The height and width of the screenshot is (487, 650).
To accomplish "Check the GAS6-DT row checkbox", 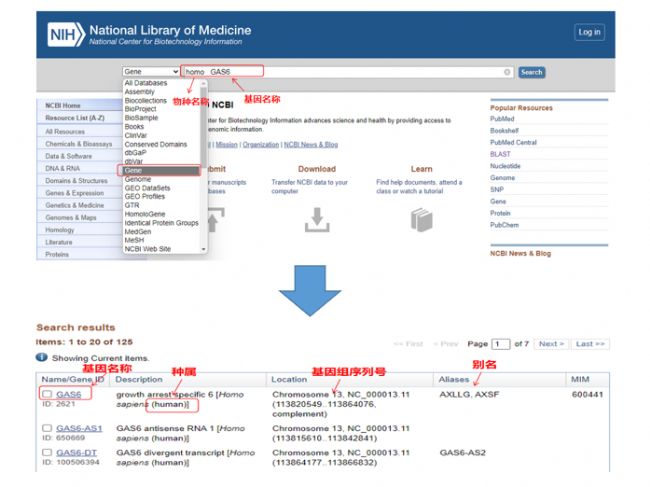I will 47,453.
